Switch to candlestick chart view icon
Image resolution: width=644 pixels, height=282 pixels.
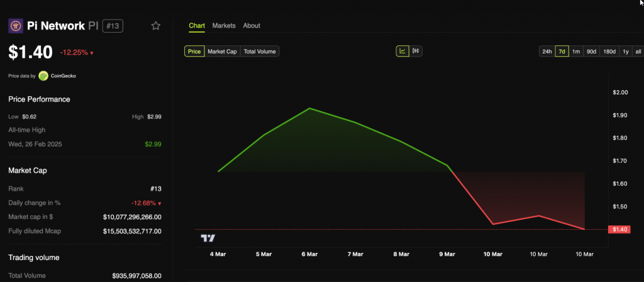(416, 51)
